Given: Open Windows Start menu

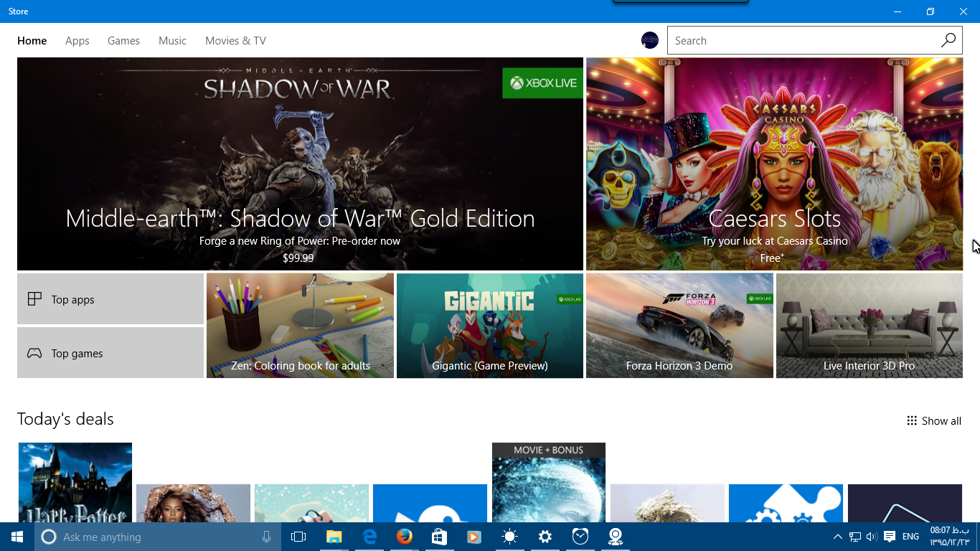Looking at the screenshot, I should click(x=17, y=537).
